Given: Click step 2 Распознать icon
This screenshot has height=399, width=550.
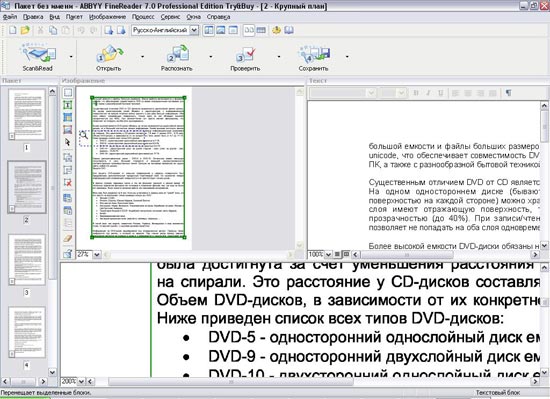Looking at the screenshot, I should [178, 54].
